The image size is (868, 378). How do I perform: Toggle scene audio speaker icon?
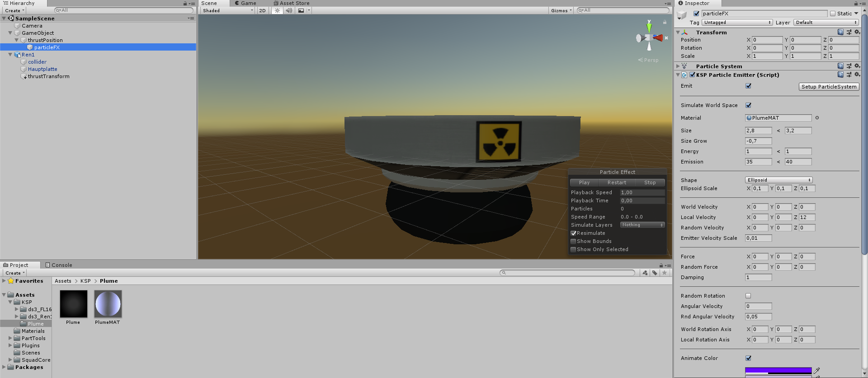click(289, 10)
